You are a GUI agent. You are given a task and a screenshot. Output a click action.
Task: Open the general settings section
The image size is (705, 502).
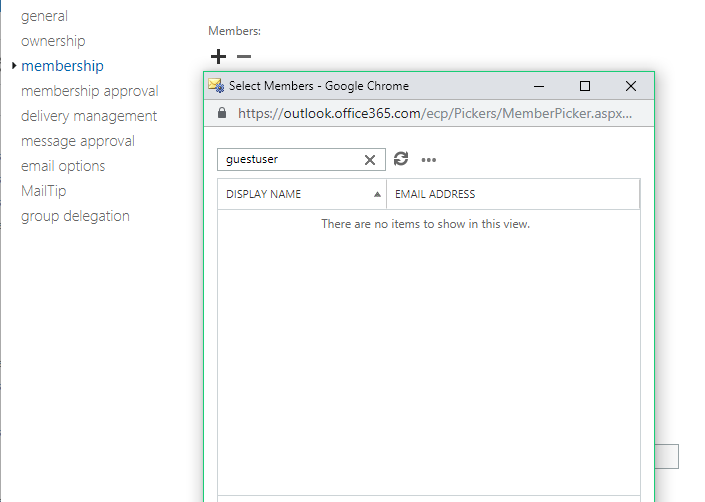[x=44, y=16]
